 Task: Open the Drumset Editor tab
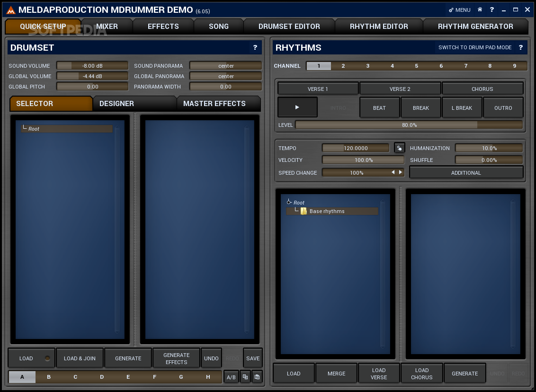click(x=289, y=27)
